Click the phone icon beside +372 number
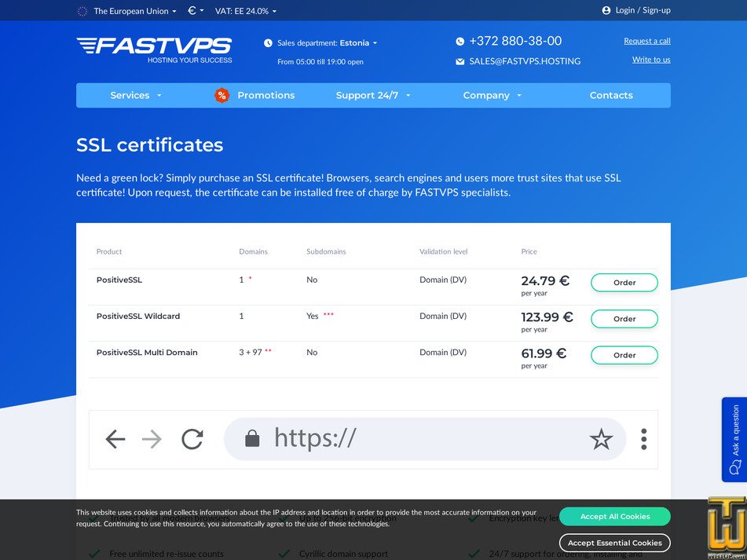Viewport: 747px width, 560px height. point(460,42)
